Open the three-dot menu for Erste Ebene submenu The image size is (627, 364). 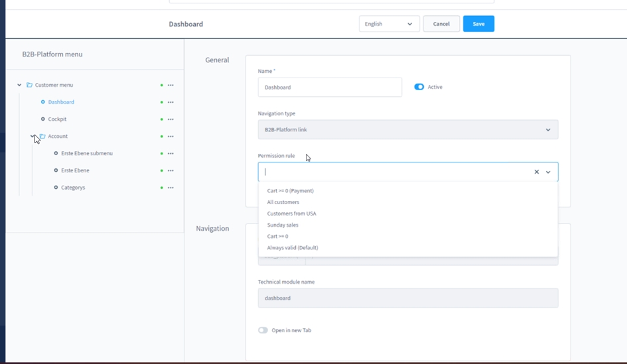171,154
